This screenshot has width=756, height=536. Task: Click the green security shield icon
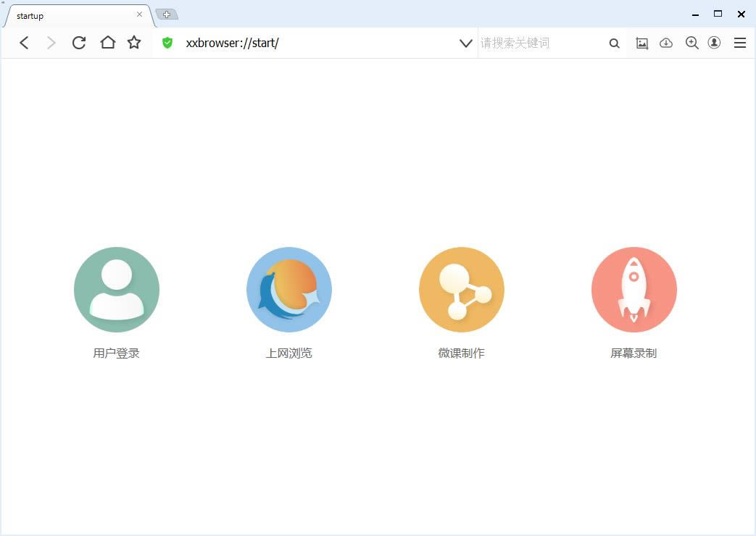click(x=167, y=43)
